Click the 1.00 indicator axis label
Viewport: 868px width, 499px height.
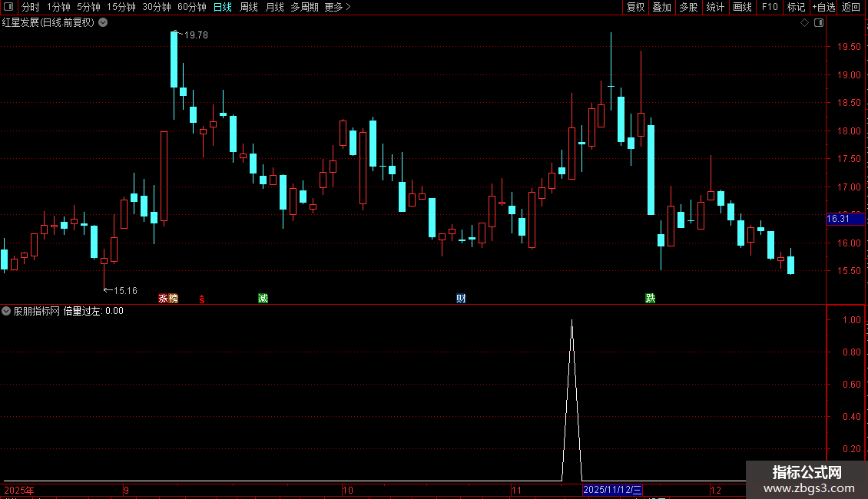851,320
